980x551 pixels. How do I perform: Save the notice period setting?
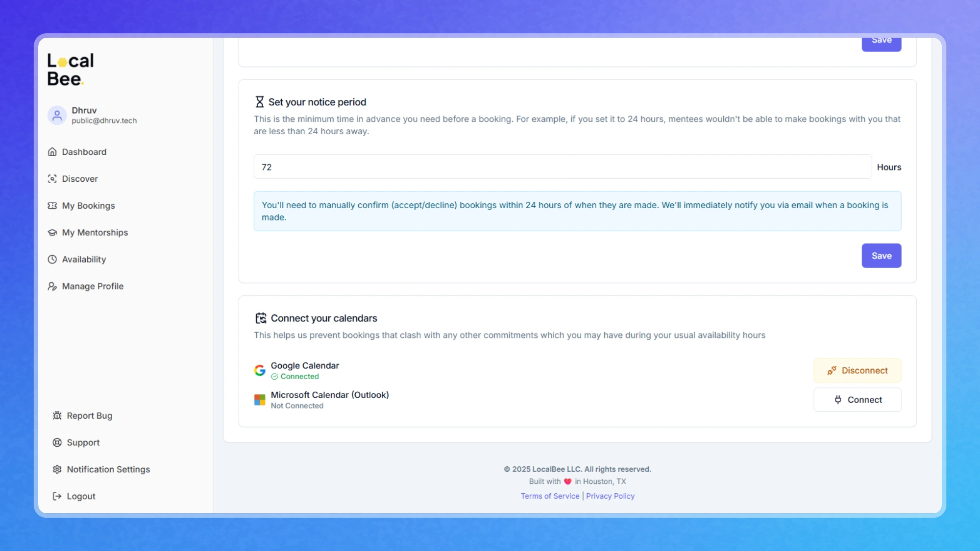(x=882, y=256)
